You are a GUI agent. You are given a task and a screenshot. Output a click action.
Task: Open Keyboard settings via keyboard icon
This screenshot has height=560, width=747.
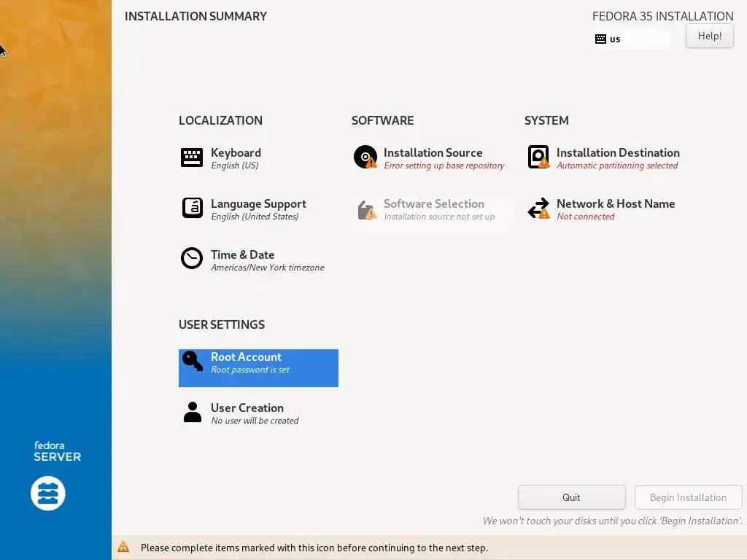[x=192, y=157]
